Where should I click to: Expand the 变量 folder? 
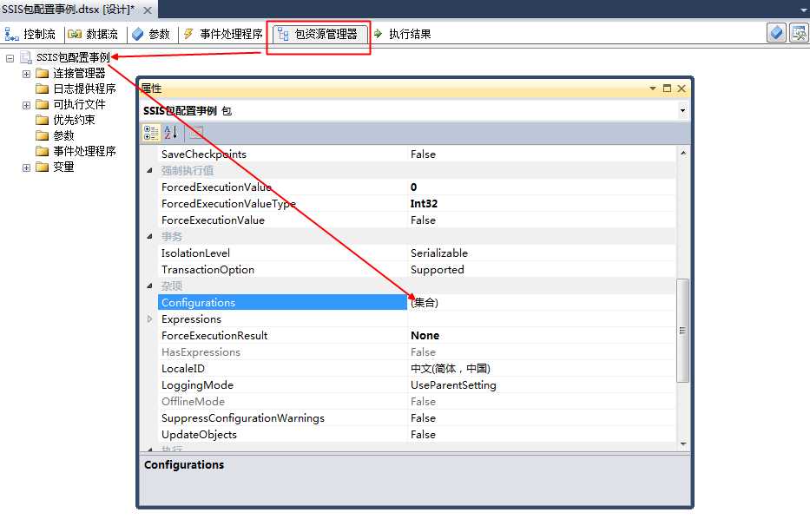pyautogui.click(x=26, y=167)
